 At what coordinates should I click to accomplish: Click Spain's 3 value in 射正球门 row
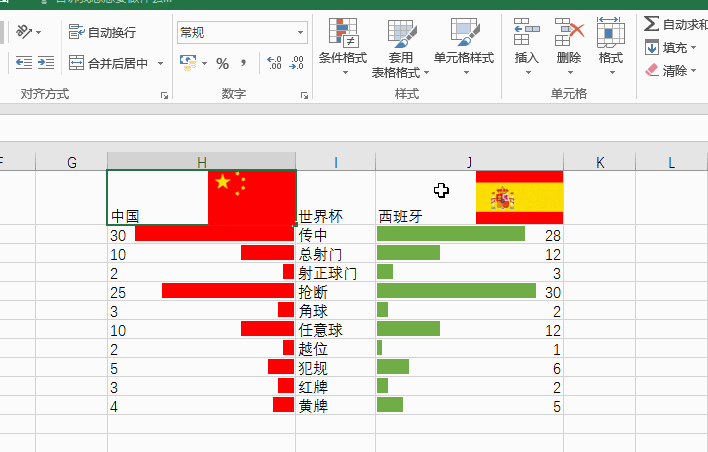(x=557, y=273)
